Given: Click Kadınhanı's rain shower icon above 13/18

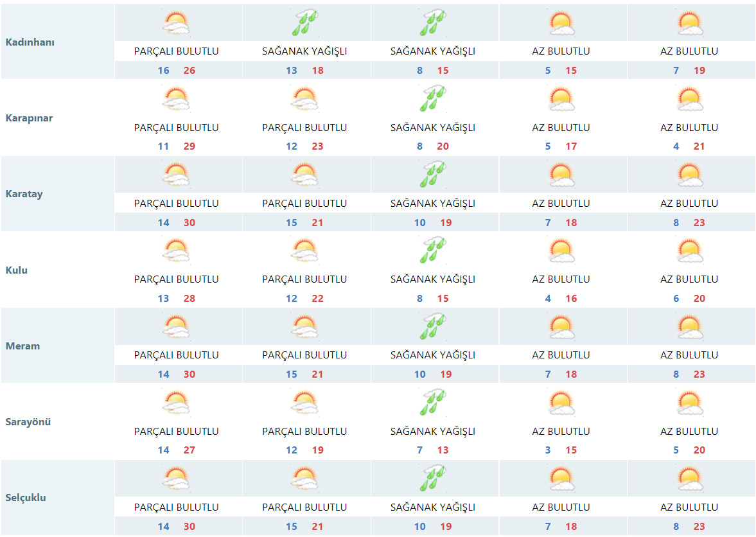Looking at the screenshot, I should point(304,24).
